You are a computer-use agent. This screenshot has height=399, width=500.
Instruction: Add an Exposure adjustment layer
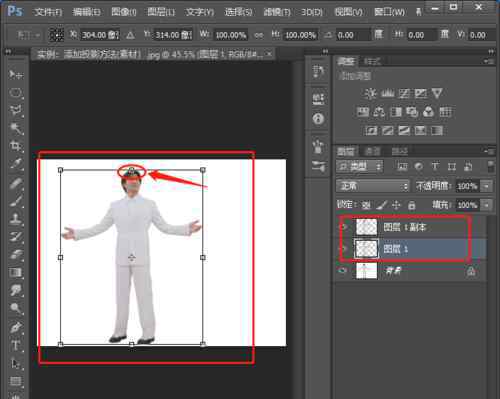pyautogui.click(x=420, y=94)
